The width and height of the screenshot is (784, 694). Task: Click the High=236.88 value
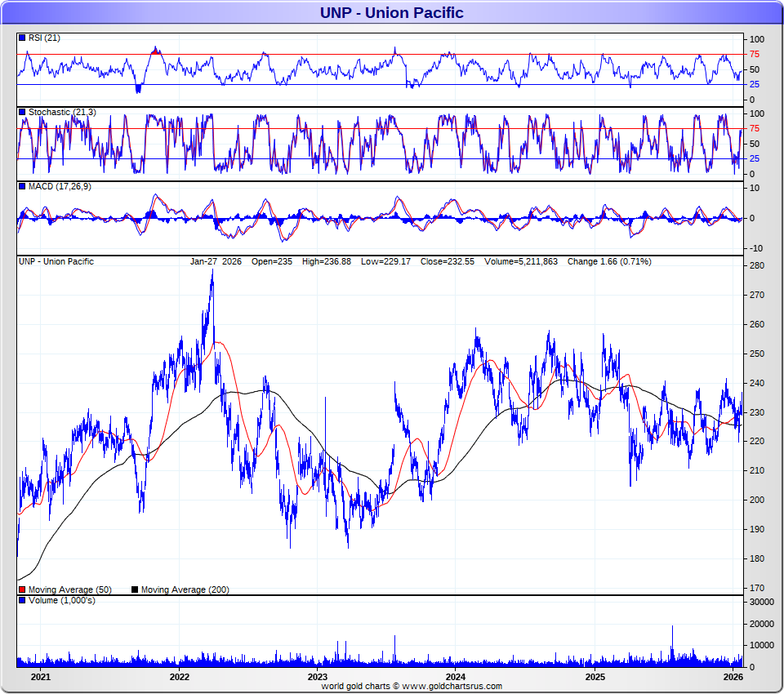[x=327, y=261]
